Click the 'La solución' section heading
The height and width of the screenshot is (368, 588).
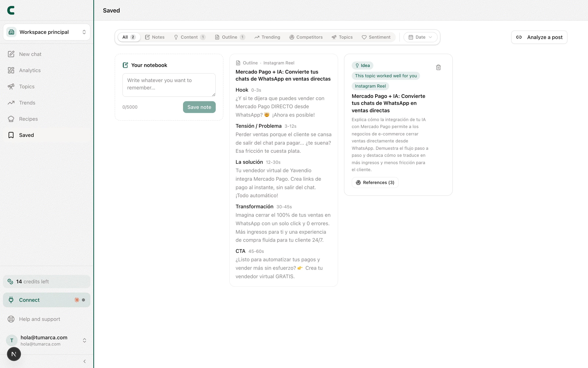pyautogui.click(x=249, y=162)
